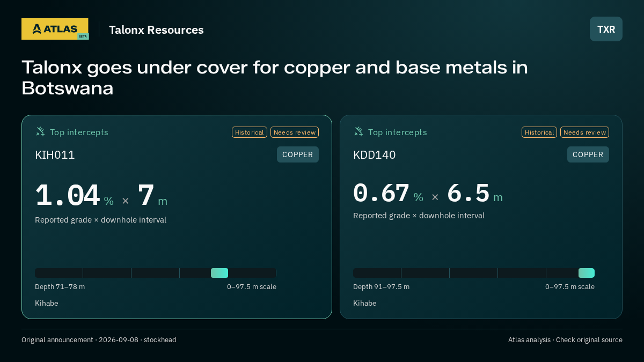
Task: Click Reported grade caption under 0.67
Action: 419,216
